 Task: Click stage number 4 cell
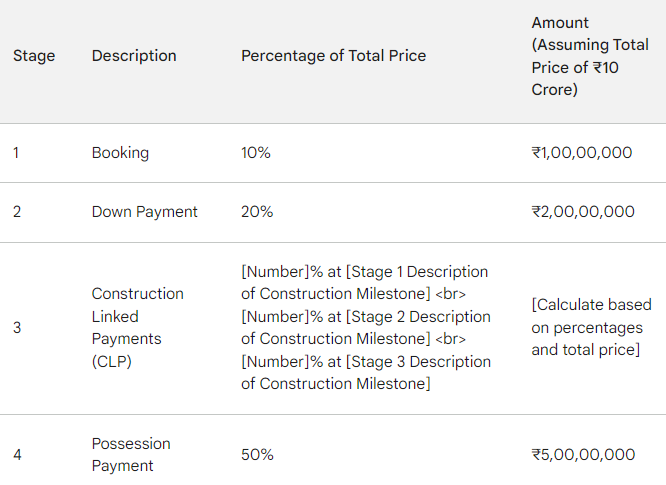pos(17,454)
